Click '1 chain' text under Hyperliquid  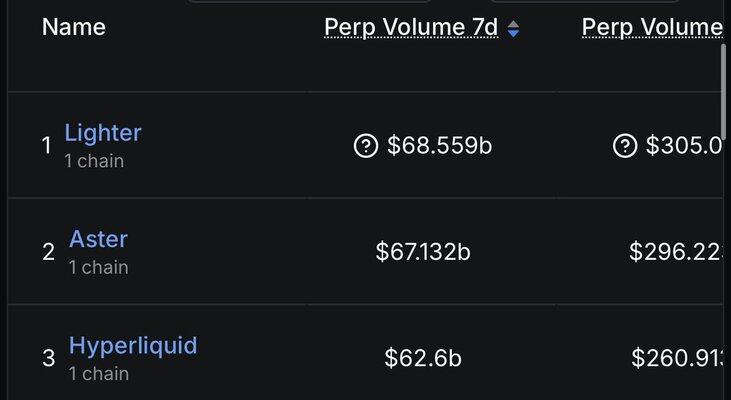coord(98,373)
